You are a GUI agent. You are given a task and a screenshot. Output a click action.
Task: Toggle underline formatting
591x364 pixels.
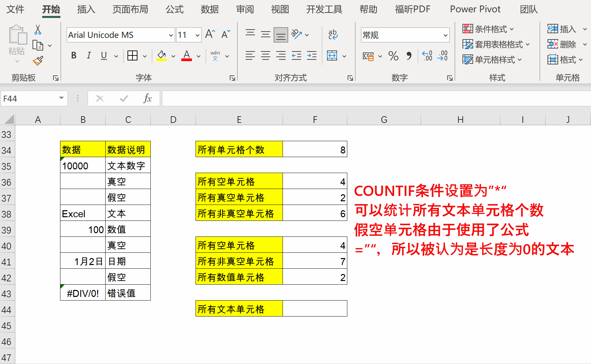click(104, 55)
